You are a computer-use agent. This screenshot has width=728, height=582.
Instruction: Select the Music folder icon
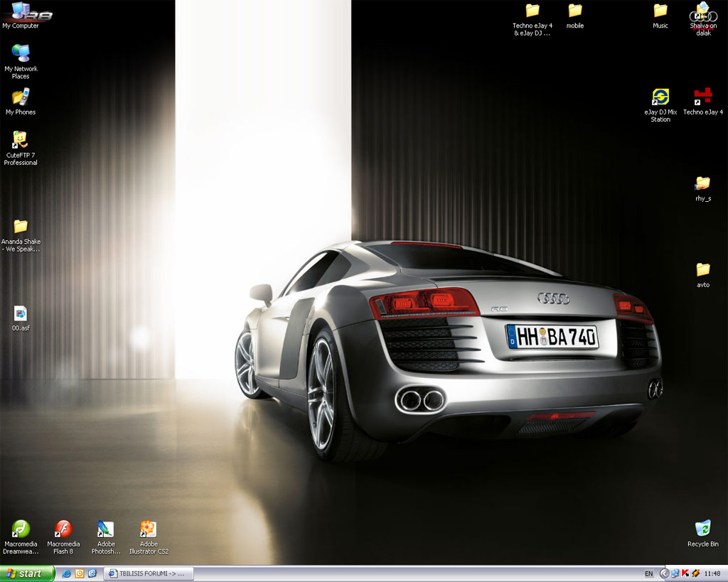pyautogui.click(x=660, y=16)
